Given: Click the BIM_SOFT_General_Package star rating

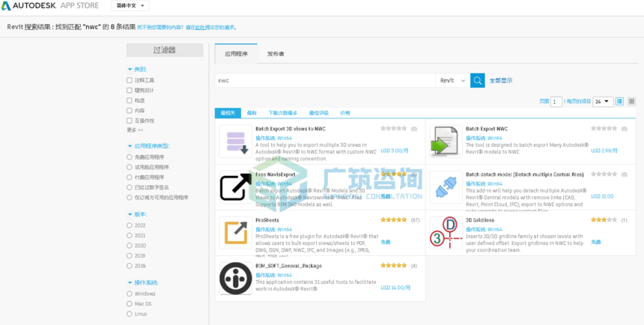Looking at the screenshot, I should 393,265.
